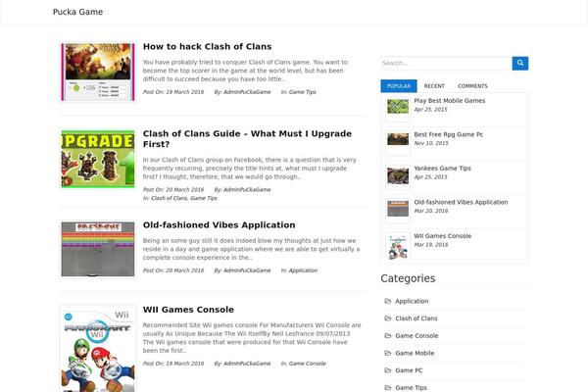This screenshot has width=588, height=392.
Task: Click the Upgrade guide post thumbnail
Action: [98, 159]
